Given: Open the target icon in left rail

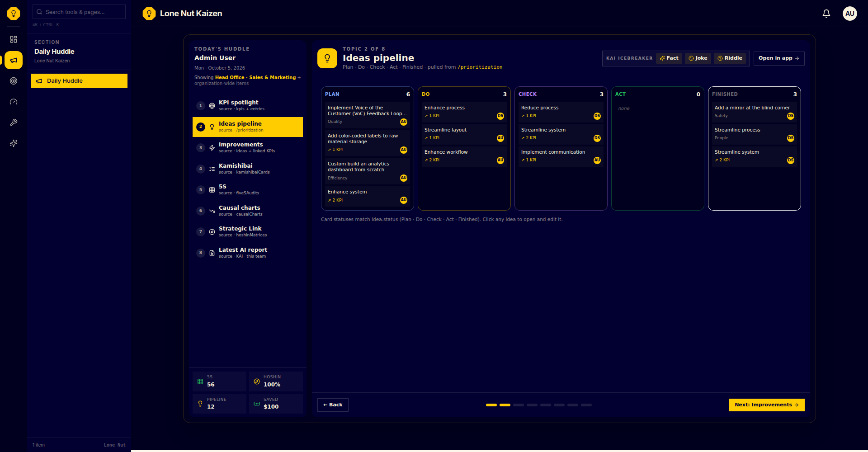Looking at the screenshot, I should (14, 81).
